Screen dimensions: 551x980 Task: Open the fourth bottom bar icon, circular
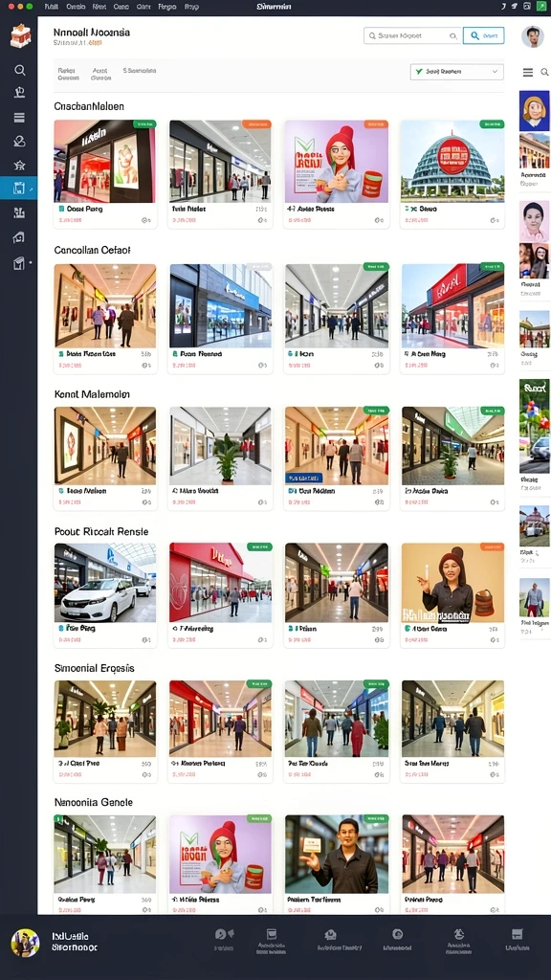(397, 934)
